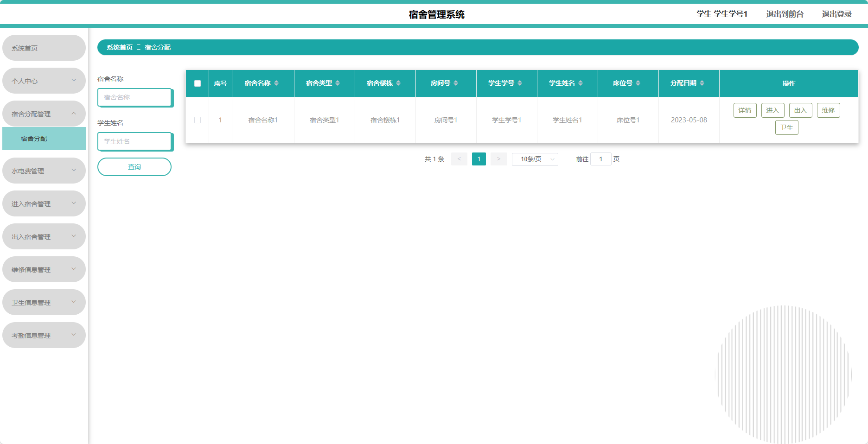Focus the 宿舍名称 search input

click(x=135, y=97)
